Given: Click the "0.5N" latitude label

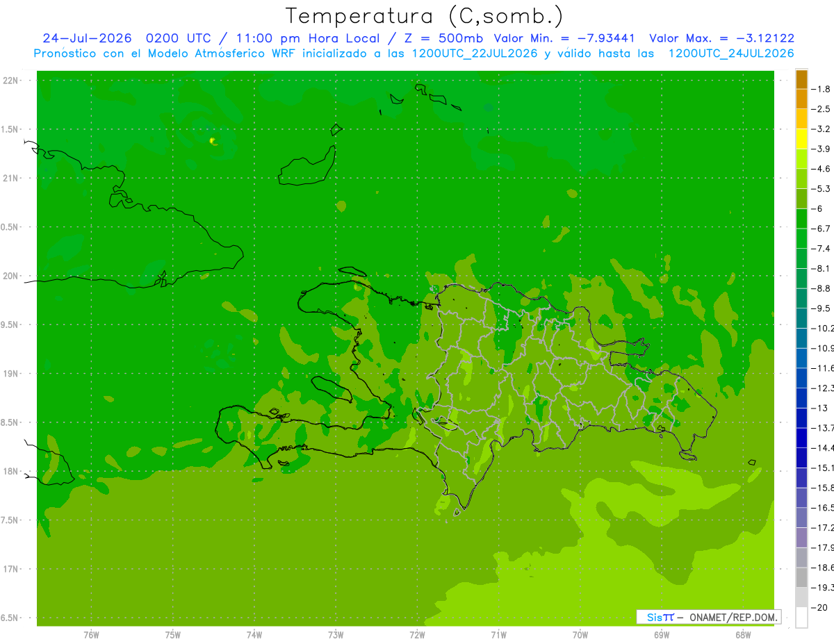Looking at the screenshot, I should tap(10, 227).
